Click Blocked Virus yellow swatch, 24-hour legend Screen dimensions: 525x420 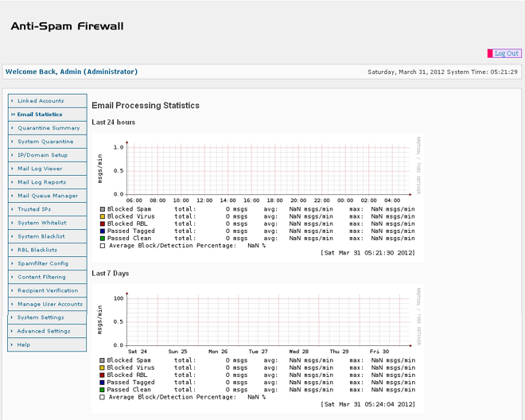tap(103, 216)
